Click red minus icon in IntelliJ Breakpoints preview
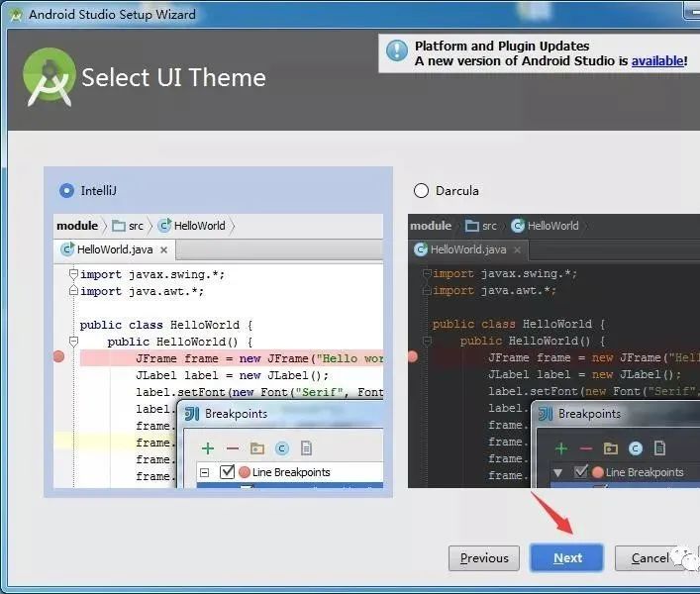 (232, 448)
